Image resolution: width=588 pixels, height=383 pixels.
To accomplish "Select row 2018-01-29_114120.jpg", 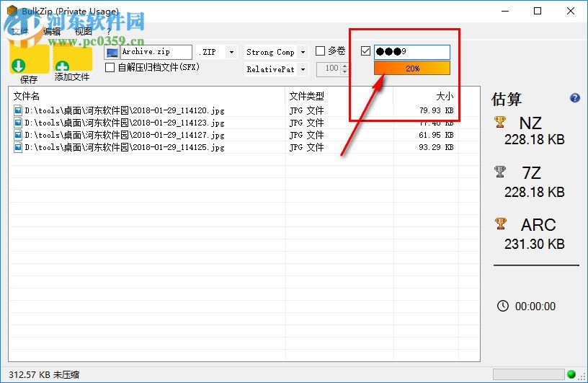I will pyautogui.click(x=244, y=110).
